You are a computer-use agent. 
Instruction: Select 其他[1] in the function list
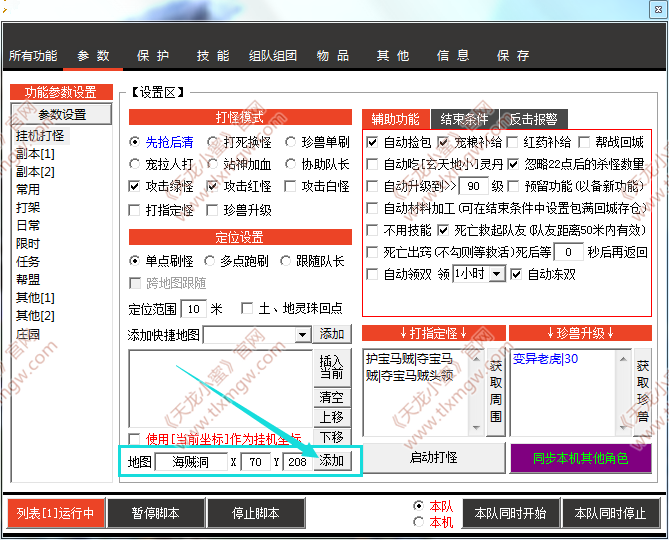point(35,298)
